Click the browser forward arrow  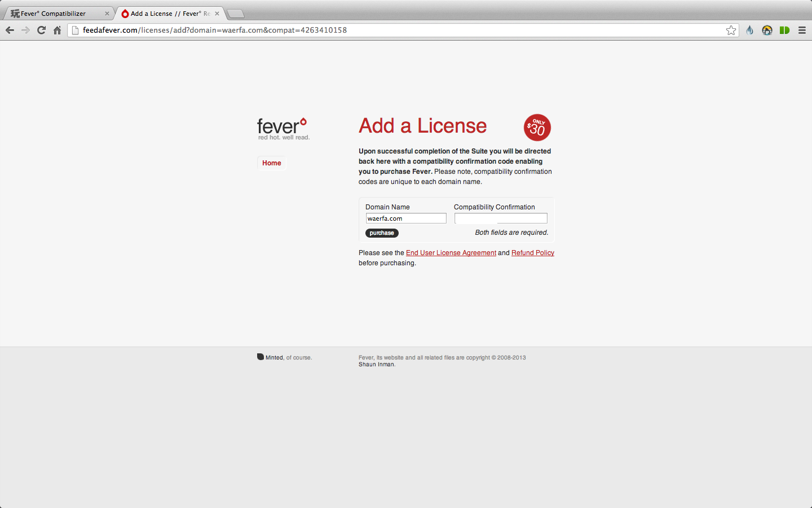click(x=25, y=30)
